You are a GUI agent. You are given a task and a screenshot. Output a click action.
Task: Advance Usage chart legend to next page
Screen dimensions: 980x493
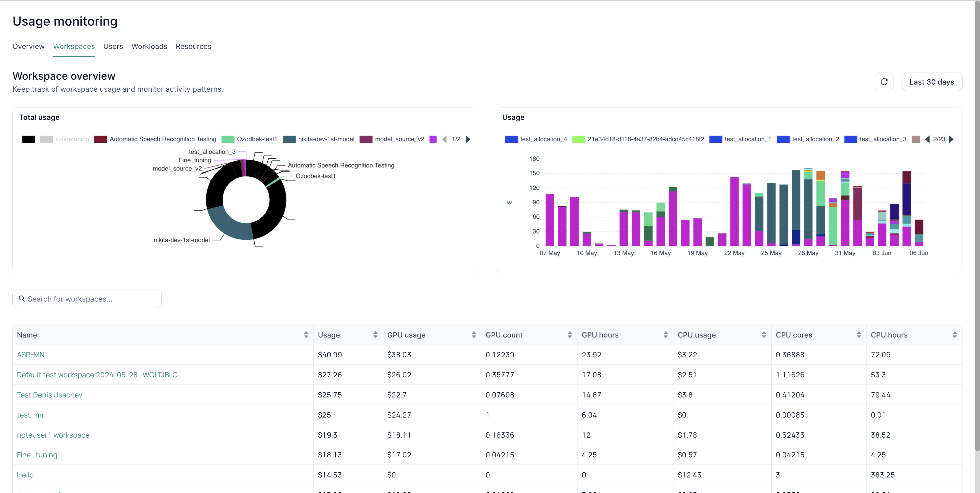click(951, 139)
